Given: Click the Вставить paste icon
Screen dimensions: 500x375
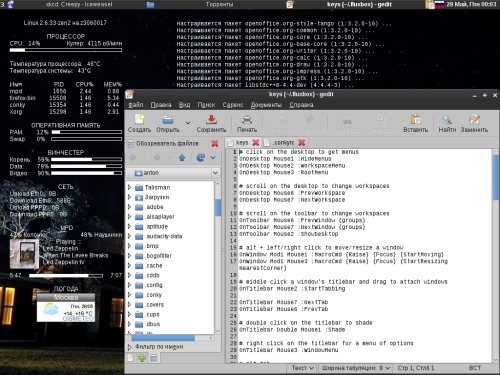Looking at the screenshot, I should (x=415, y=120).
